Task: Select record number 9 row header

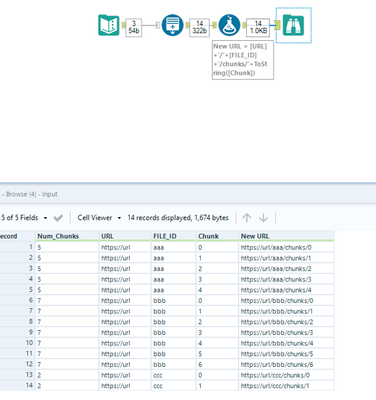Action: tap(17, 333)
